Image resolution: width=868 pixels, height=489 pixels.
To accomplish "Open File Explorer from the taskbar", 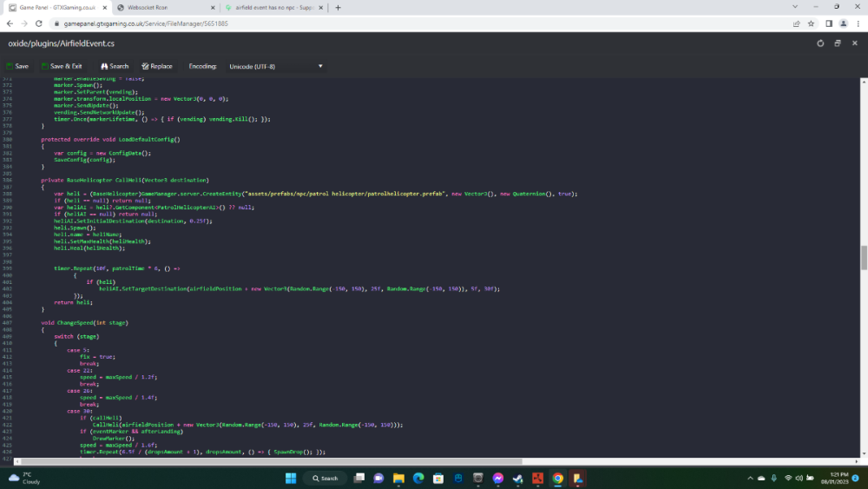I will pyautogui.click(x=398, y=478).
